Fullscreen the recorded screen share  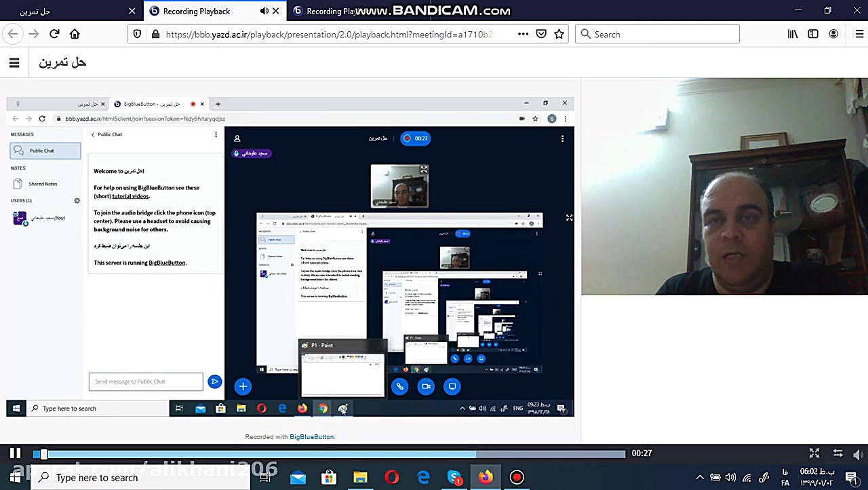coord(569,218)
